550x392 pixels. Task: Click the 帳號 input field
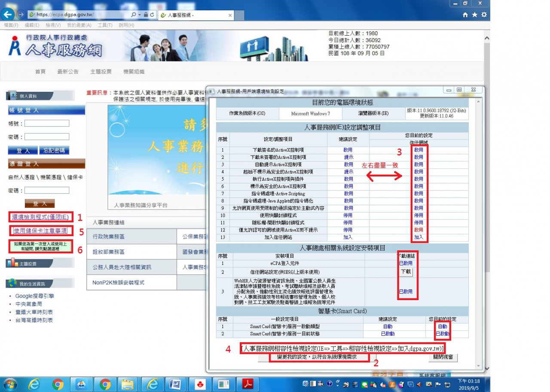coord(47,123)
